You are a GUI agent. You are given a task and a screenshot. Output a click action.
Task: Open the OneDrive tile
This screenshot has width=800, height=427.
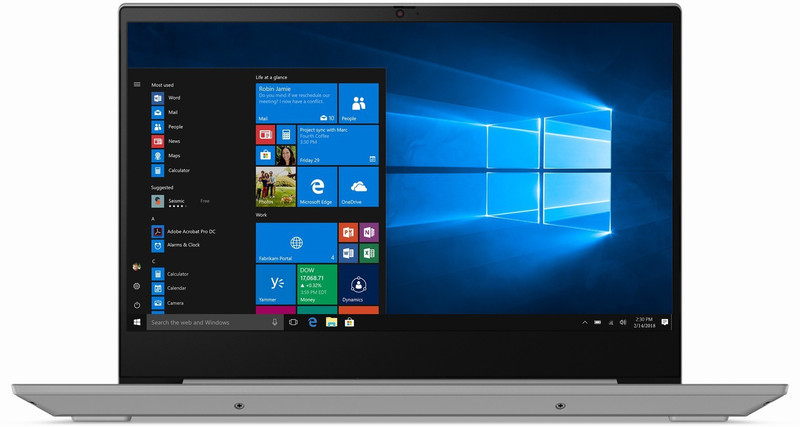(358, 187)
